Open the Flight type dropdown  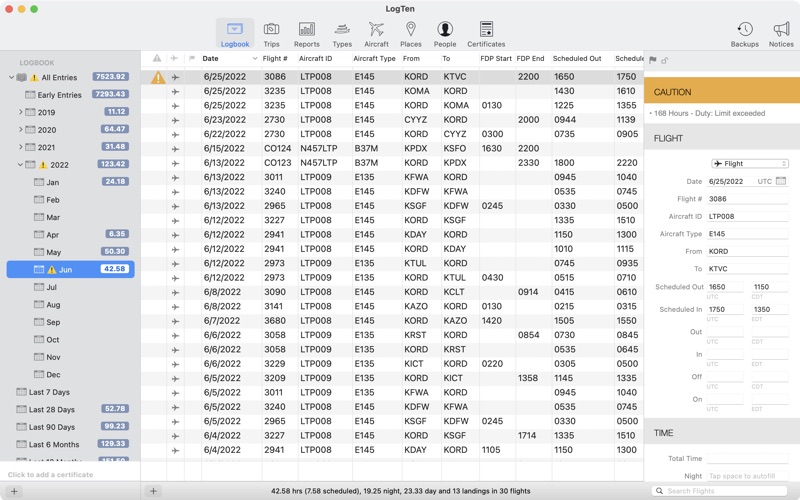[x=749, y=163]
